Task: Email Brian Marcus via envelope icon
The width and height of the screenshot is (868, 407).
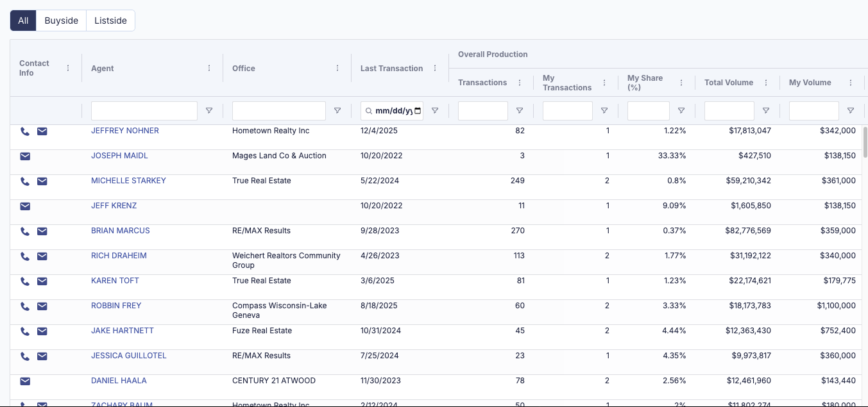Action: [x=42, y=231]
